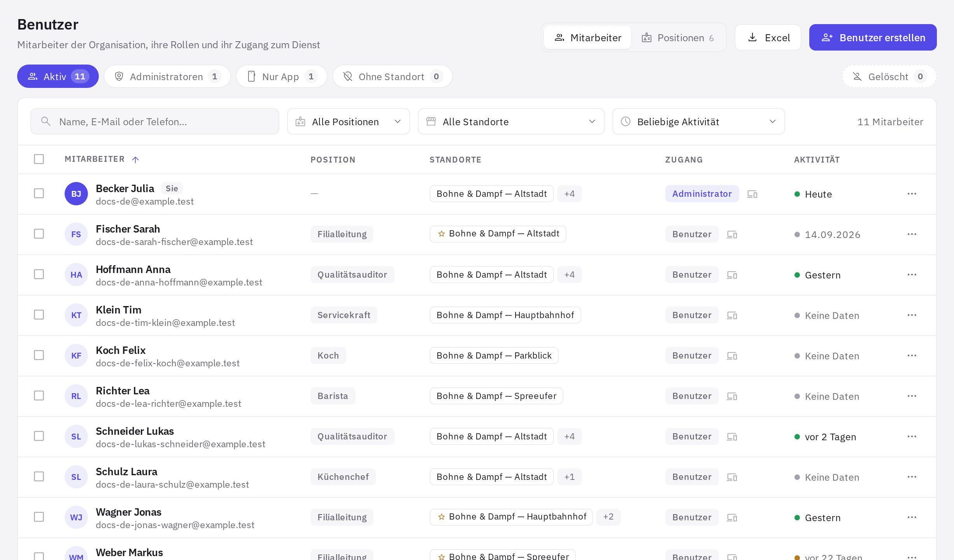Click the Administrator access badge
954x560 pixels.
702,194
